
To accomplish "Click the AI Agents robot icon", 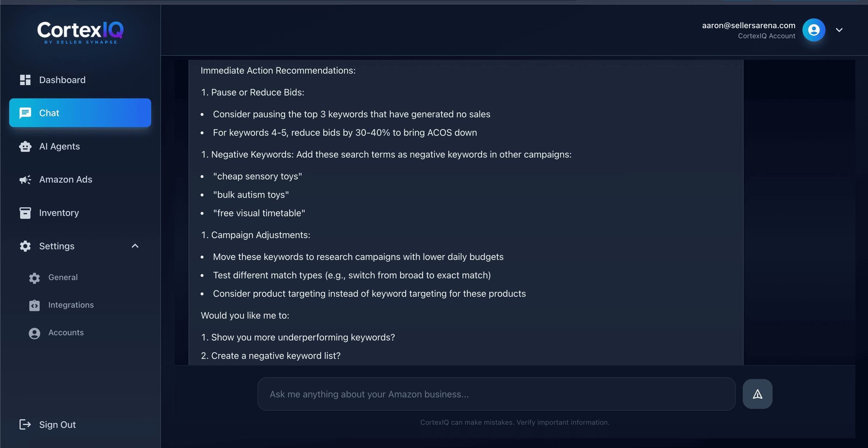I will 25,147.
